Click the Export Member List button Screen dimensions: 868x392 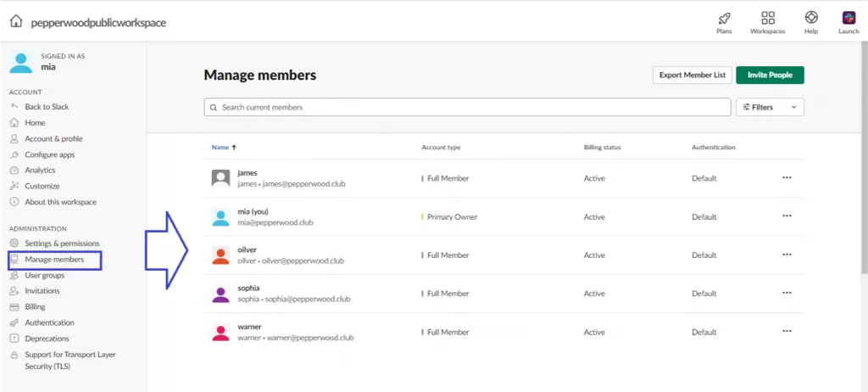pos(693,75)
